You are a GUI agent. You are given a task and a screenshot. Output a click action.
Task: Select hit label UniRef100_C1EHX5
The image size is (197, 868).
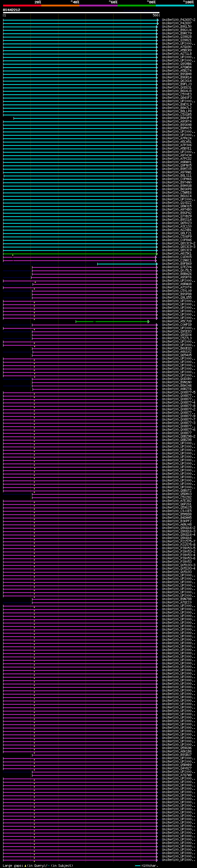tap(177, 257)
